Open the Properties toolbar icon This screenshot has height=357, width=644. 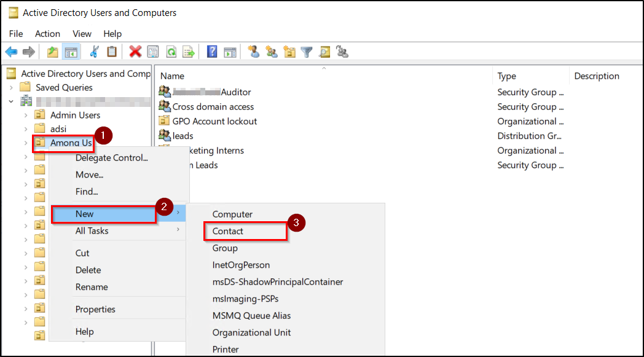(153, 52)
